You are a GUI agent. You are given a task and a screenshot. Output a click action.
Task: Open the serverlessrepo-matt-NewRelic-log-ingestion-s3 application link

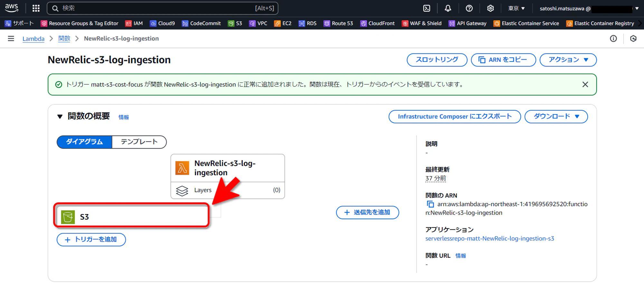[490, 238]
